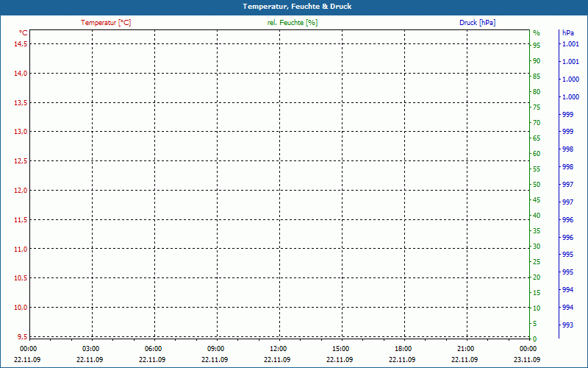Click the 998 pressure axis tick
Image resolution: width=588 pixels, height=368 pixels.
coord(567,149)
